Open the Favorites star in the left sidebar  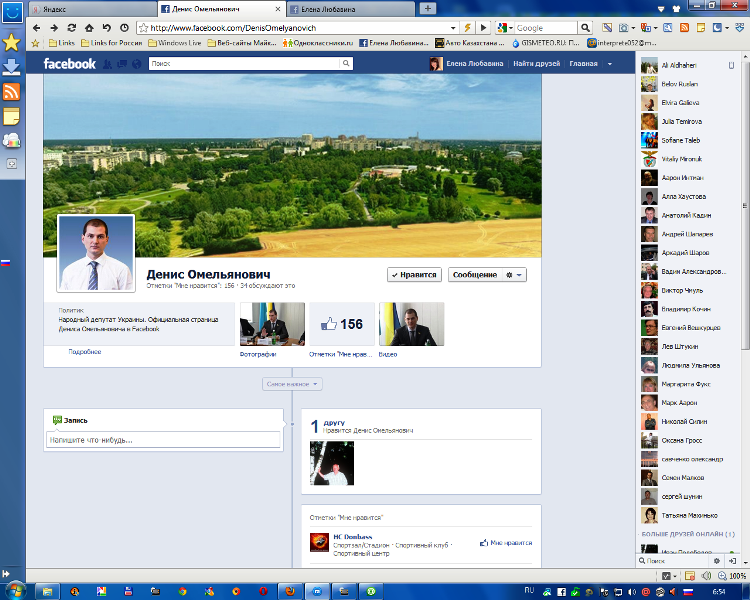(x=11, y=43)
